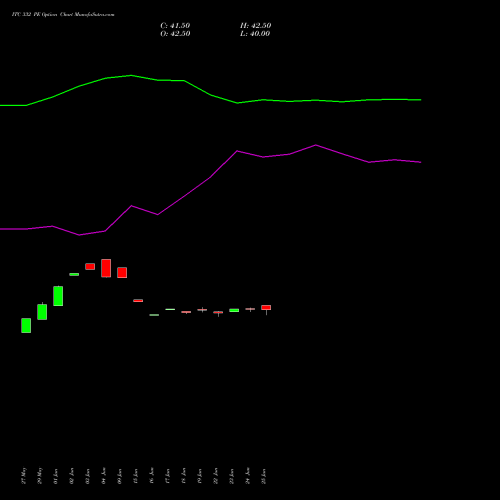Select the 04 Jun date label
Image resolution: width=500 pixels, height=500 pixels.
tap(104, 476)
